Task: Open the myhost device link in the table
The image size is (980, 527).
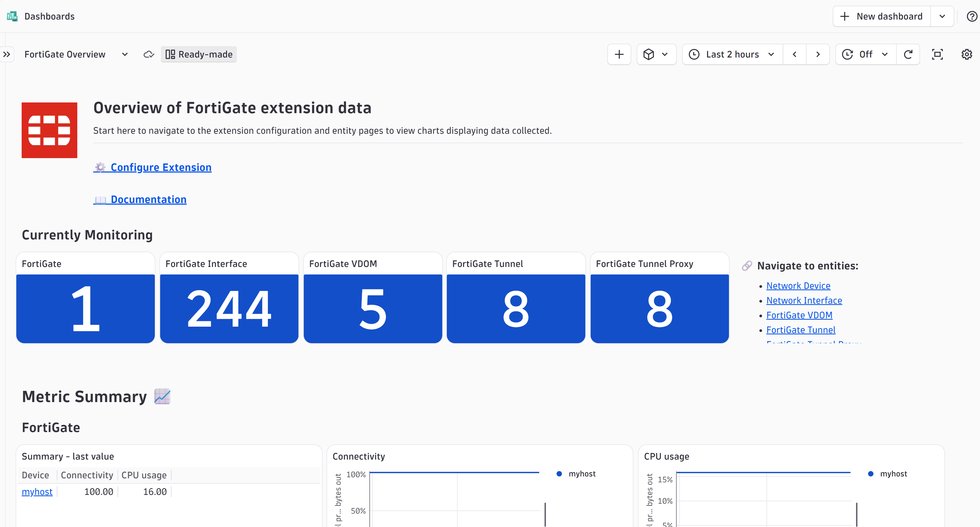Action: point(37,492)
